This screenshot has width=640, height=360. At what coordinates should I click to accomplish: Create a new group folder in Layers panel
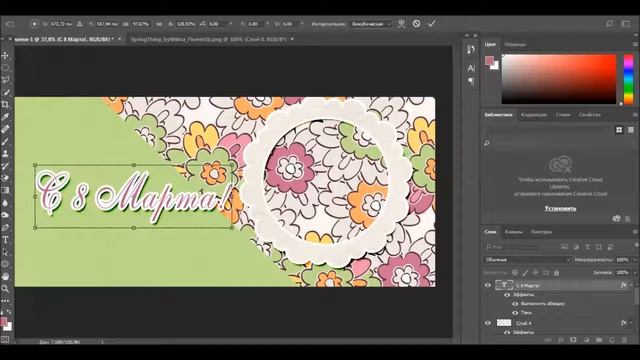click(599, 340)
